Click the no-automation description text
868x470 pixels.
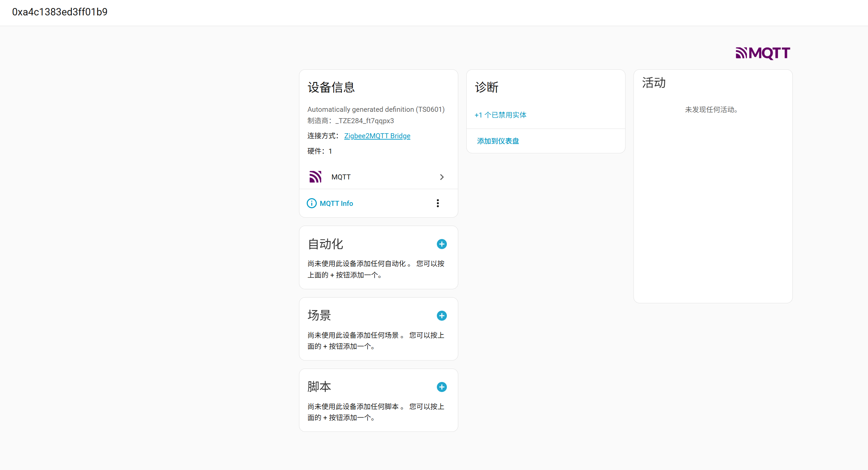[376, 269]
